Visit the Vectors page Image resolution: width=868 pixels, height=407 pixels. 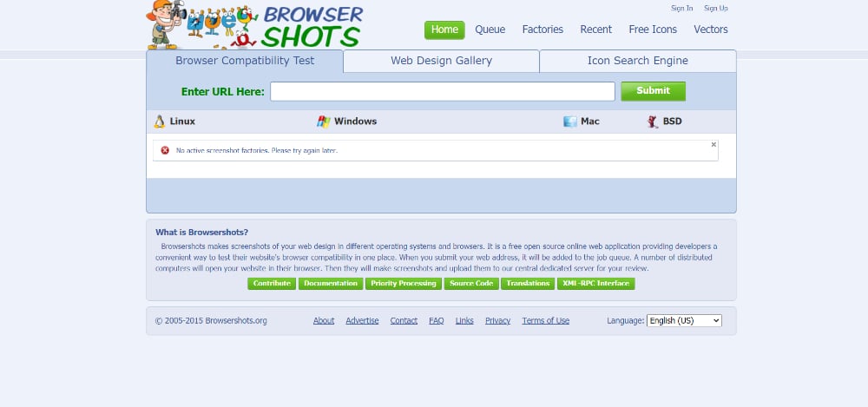point(711,30)
